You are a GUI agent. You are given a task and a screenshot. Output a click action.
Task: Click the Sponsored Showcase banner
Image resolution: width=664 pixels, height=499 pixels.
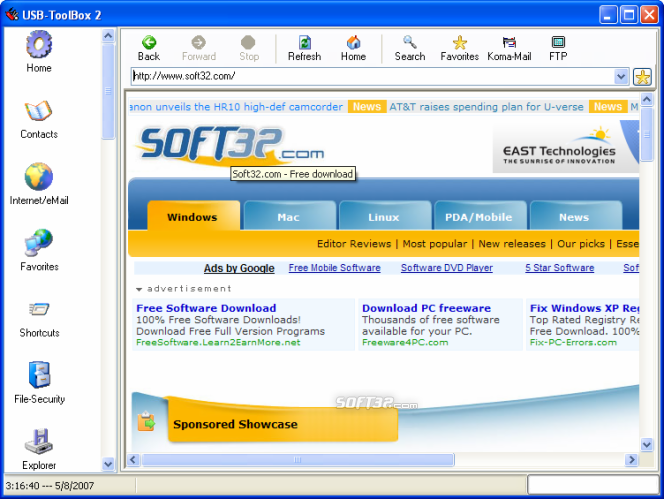point(282,424)
